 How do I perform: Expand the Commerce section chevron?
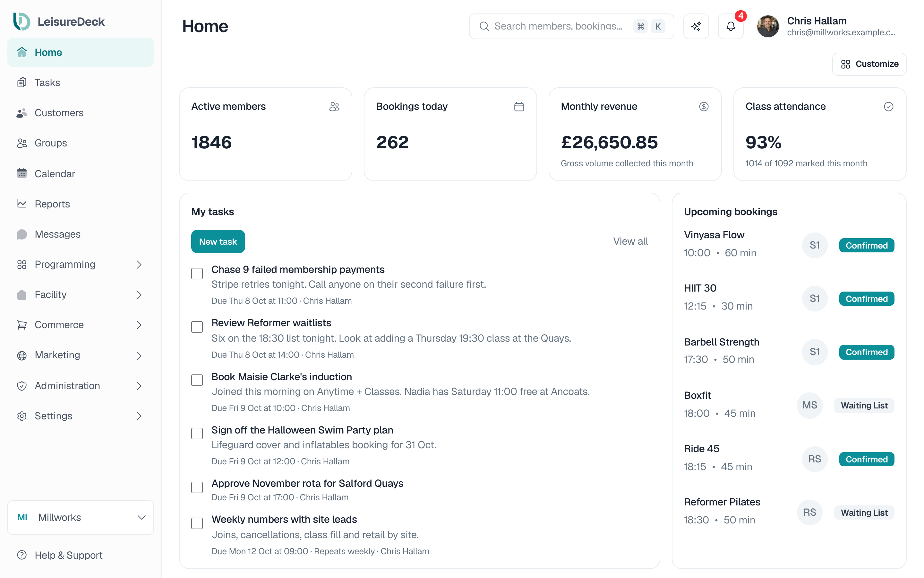point(139,325)
